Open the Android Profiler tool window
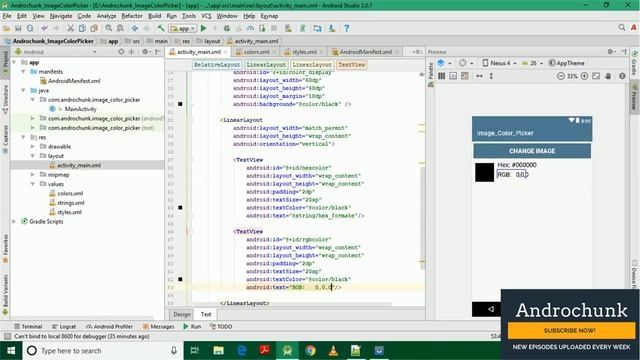This screenshot has width=640, height=360. pos(109,327)
